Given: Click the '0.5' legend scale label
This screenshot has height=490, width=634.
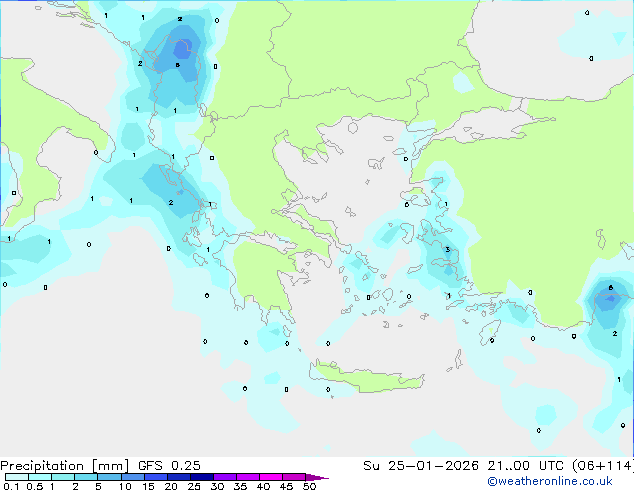Looking at the screenshot, I should click(35, 486).
